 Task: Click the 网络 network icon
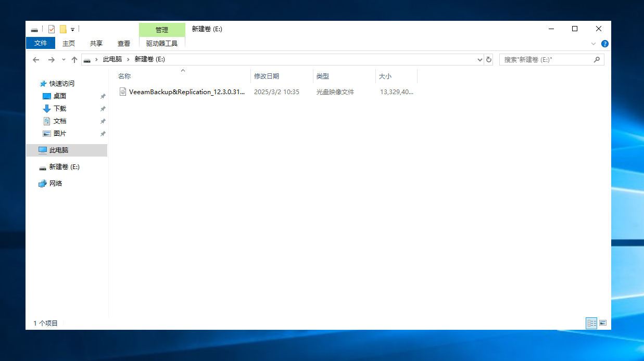pos(43,183)
